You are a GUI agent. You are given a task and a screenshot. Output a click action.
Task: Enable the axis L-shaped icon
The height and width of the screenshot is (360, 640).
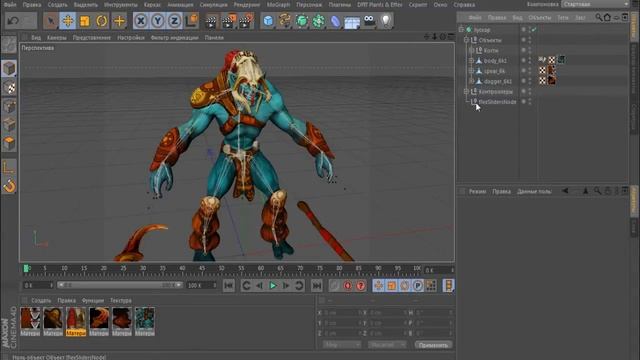[9, 167]
